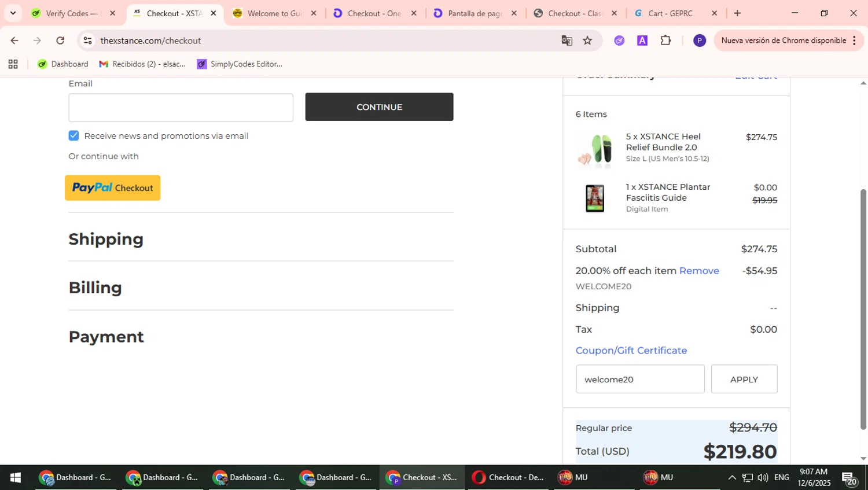The width and height of the screenshot is (868, 490).
Task: Open volume control in tray
Action: click(763, 477)
